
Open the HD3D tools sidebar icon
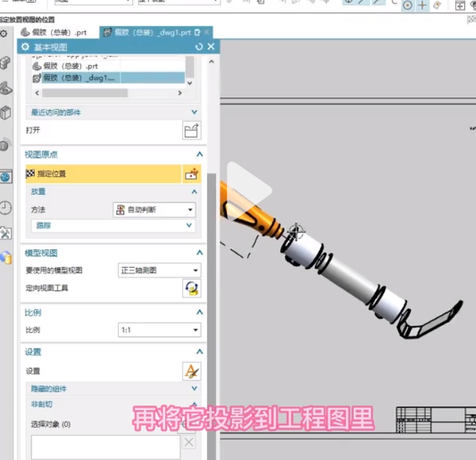point(5,145)
